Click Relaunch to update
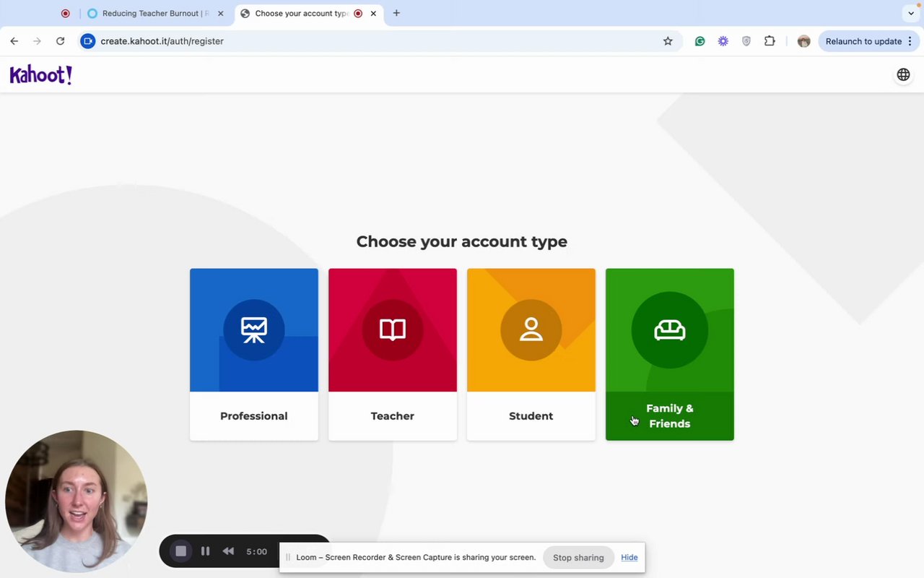The height and width of the screenshot is (578, 924). pos(869,41)
